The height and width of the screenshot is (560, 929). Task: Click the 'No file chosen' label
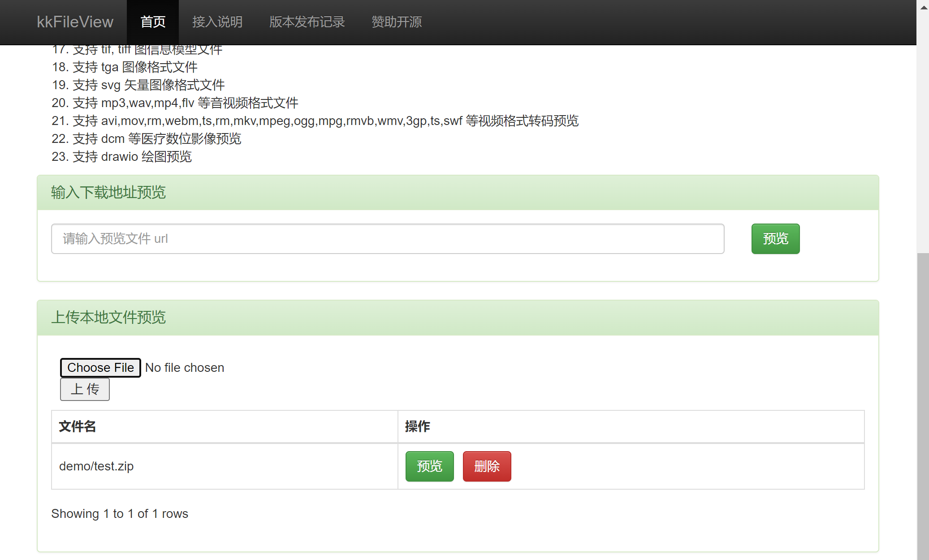(x=185, y=368)
